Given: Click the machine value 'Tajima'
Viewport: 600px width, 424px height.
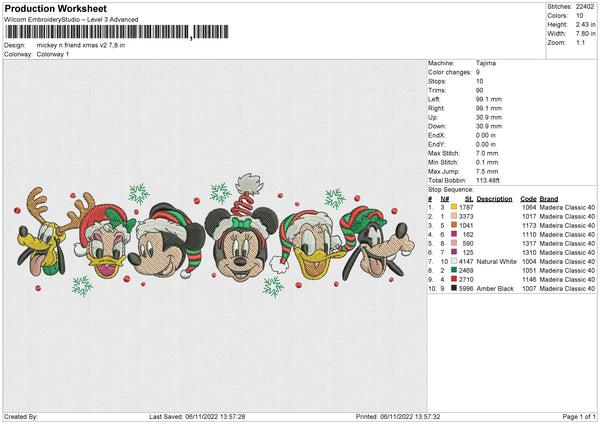Looking at the screenshot, I should [486, 63].
